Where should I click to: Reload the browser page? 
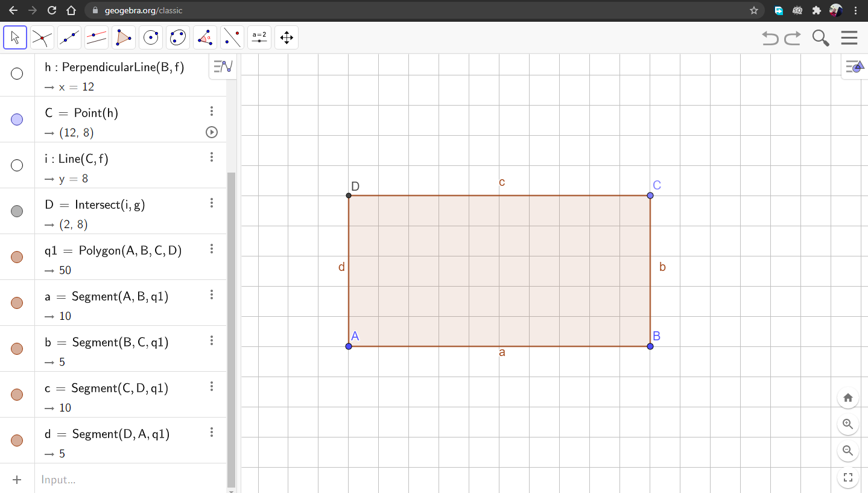pos(52,10)
